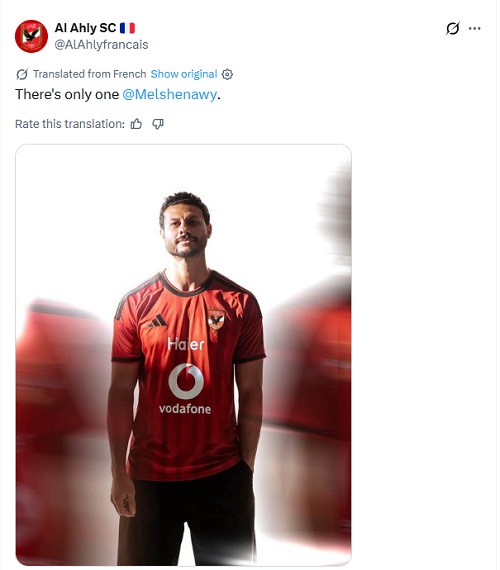The width and height of the screenshot is (500, 570).
Task: Click the Grok icon beside the more menu
Action: [x=453, y=28]
